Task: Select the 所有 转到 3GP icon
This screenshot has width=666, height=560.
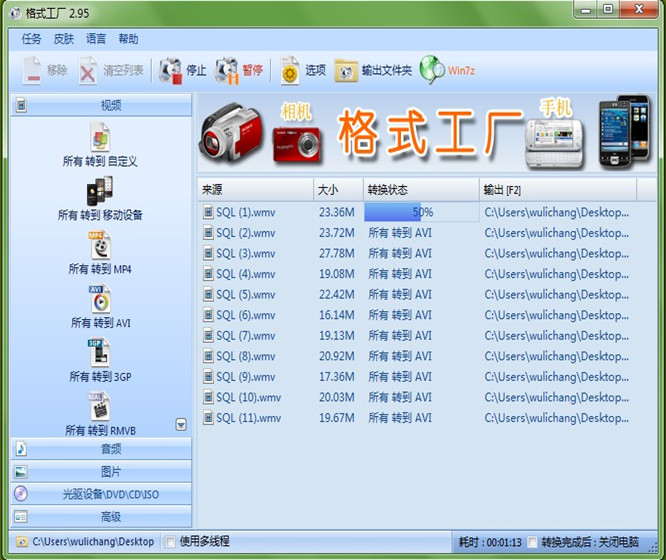Action: click(99, 353)
